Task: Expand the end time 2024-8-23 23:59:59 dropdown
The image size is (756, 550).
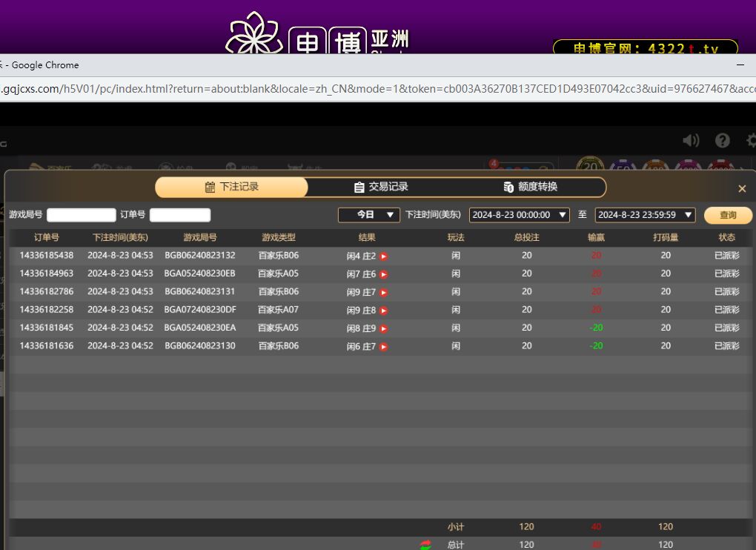Action: [645, 215]
